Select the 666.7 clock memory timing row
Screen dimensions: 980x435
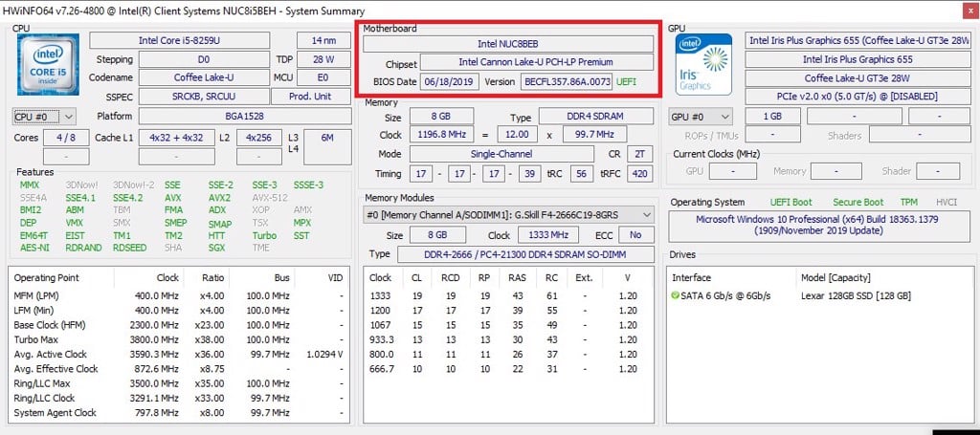coord(508,369)
